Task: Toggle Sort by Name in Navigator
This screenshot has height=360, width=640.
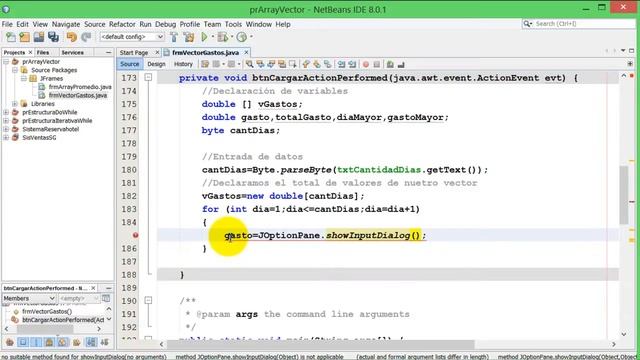Action: (x=91, y=342)
